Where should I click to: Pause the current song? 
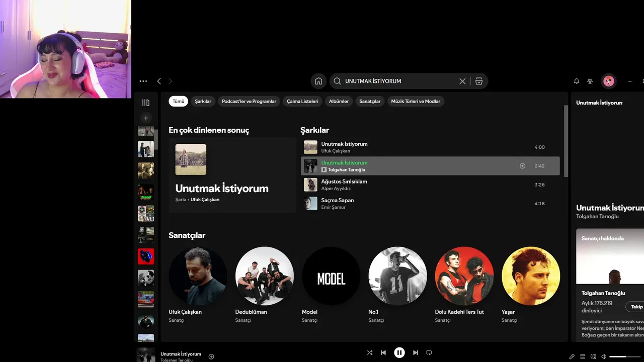point(399,352)
